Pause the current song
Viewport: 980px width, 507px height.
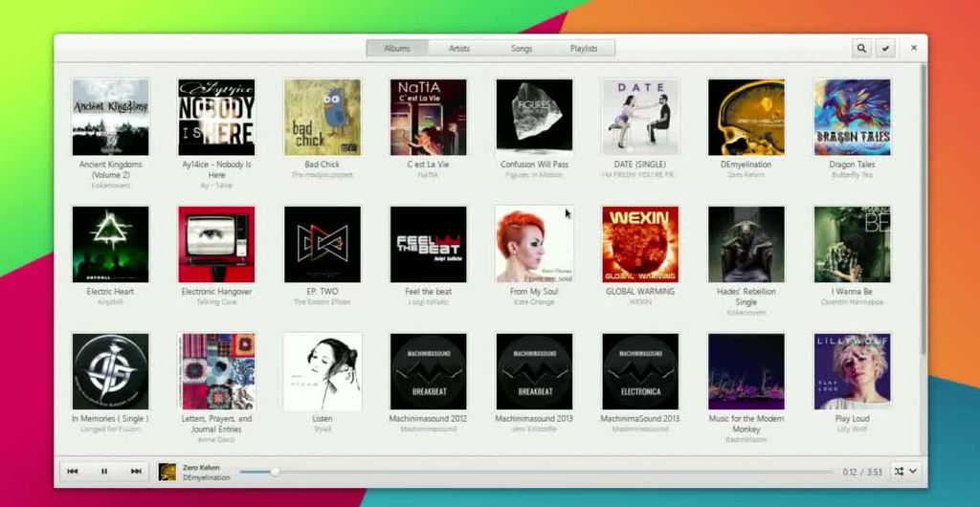point(104,472)
